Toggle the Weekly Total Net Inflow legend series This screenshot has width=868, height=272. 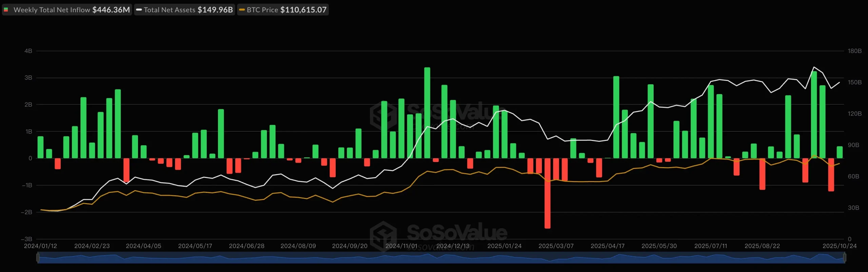[67, 10]
